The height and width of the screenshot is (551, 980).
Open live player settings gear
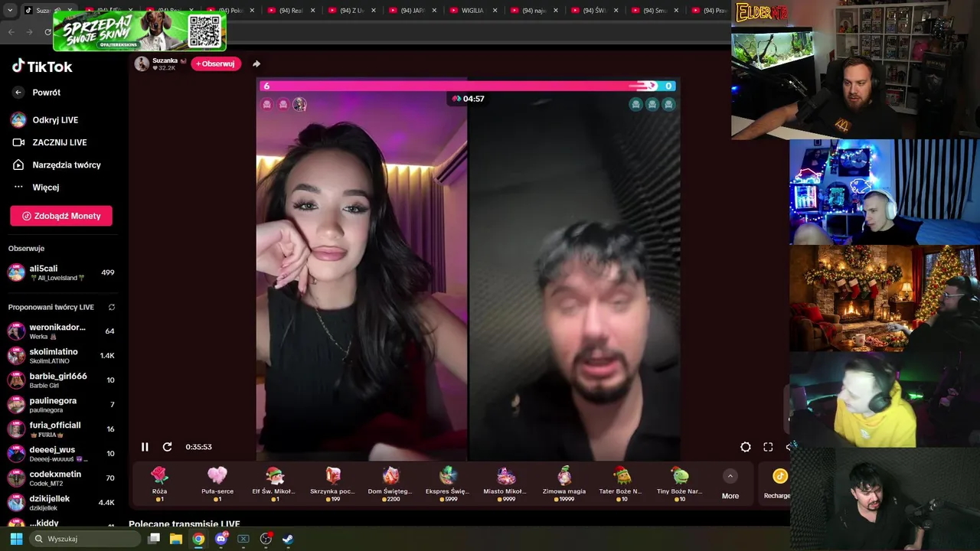[746, 447]
